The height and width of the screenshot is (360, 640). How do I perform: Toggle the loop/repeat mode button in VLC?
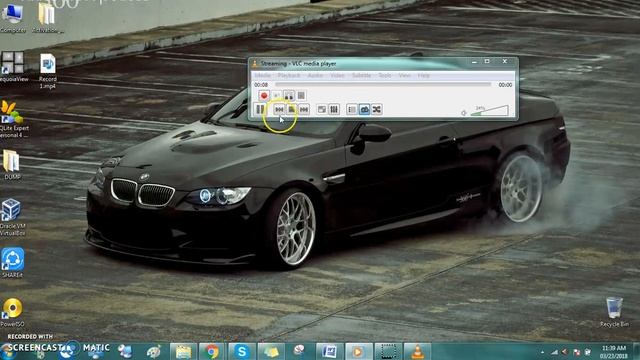pos(364,109)
